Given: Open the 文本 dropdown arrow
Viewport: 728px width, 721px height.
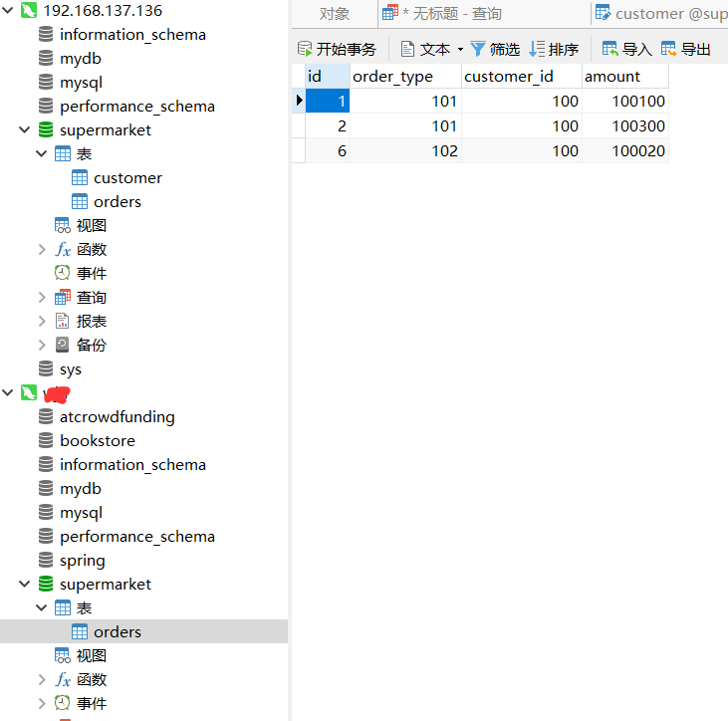Looking at the screenshot, I should (460, 49).
